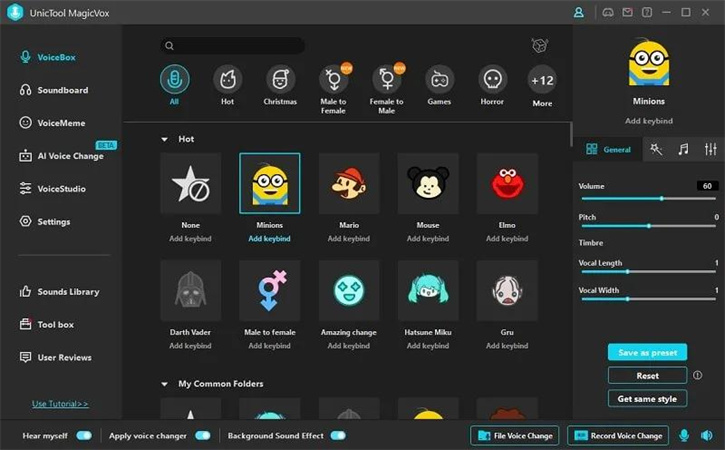
Task: Switch to the General tab
Action: tap(608, 149)
